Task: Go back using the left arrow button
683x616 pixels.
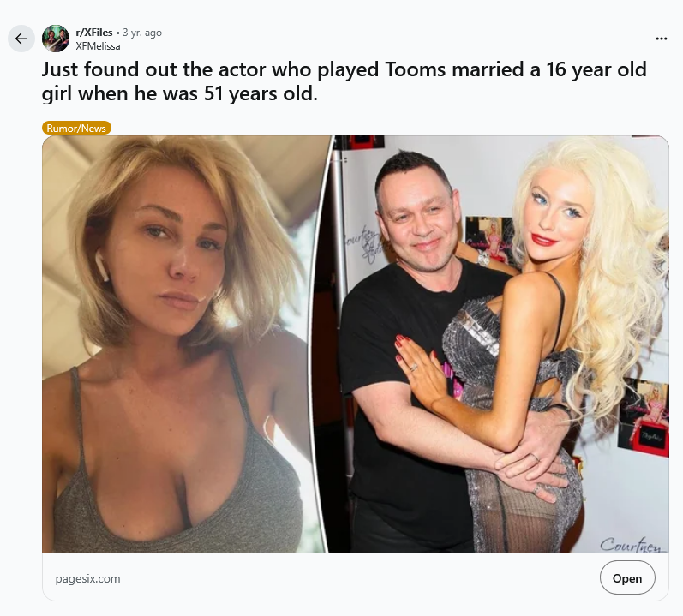Action: (21, 39)
